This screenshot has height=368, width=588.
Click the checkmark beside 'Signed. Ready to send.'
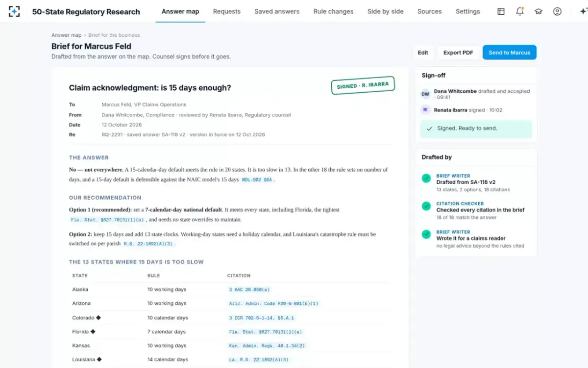429,129
